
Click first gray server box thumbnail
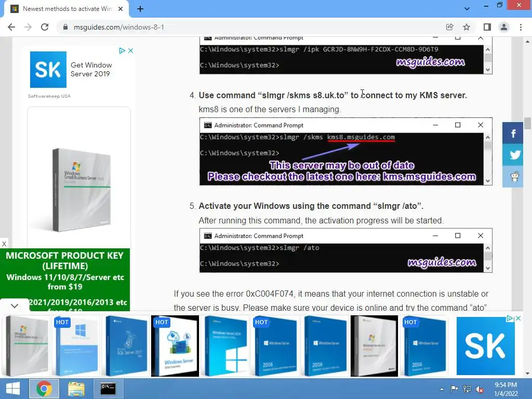pyautogui.click(x=27, y=345)
